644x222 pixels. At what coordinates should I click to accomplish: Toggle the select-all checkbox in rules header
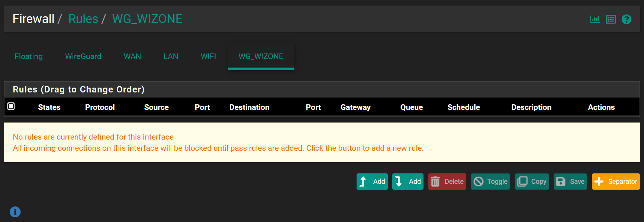coord(12,107)
